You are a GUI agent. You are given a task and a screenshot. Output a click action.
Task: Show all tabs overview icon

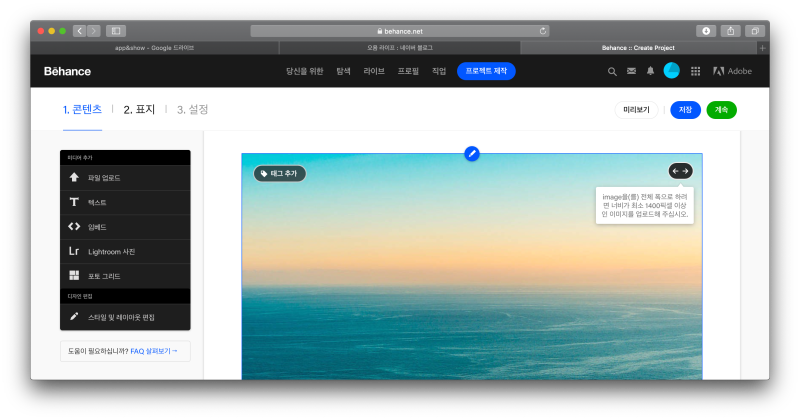pyautogui.click(x=755, y=31)
